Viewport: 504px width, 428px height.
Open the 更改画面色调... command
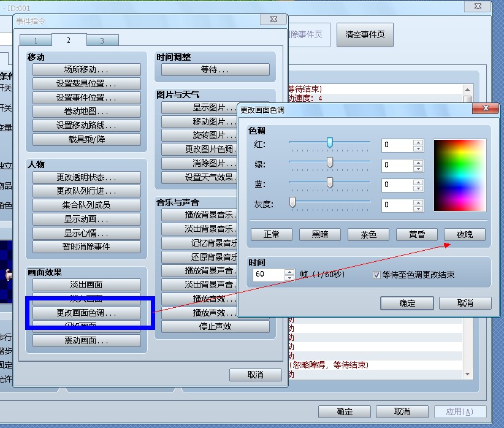click(86, 313)
